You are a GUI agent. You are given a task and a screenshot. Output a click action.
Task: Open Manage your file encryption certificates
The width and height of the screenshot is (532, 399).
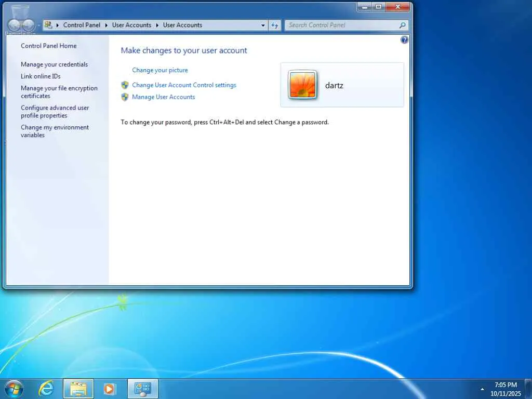click(59, 92)
